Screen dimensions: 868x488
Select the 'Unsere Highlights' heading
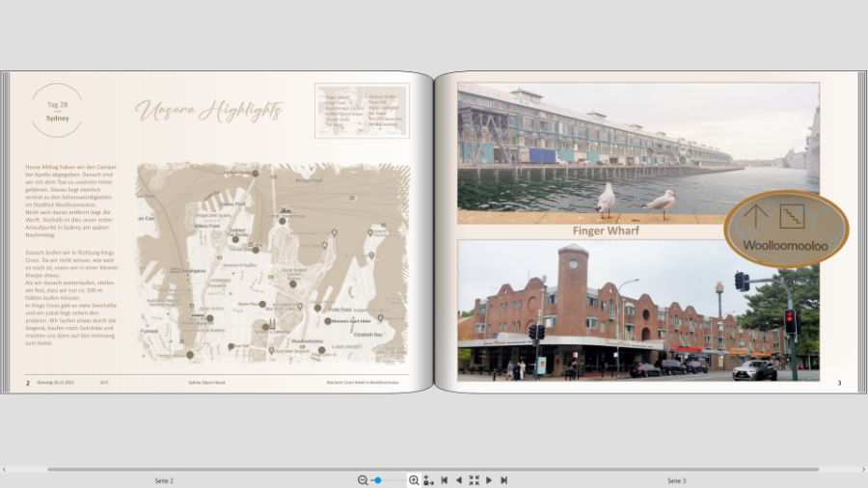point(208,111)
